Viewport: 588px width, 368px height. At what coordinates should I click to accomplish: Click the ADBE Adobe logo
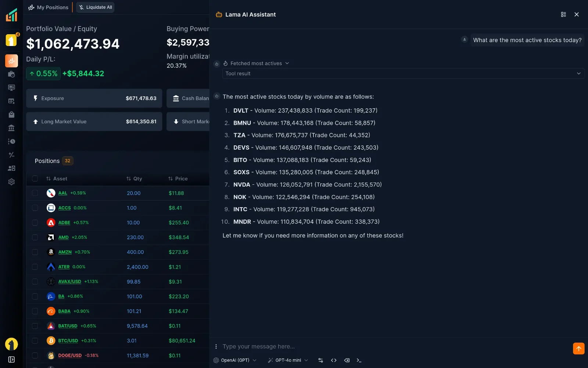[x=51, y=223]
